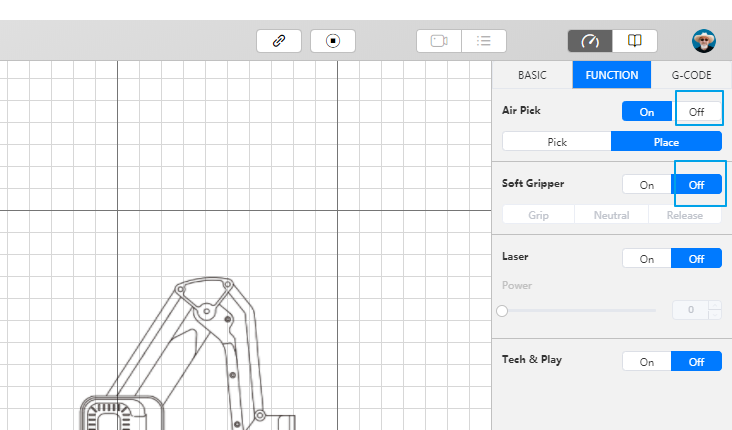Turn Laser Off
The width and height of the screenshot is (732, 430).
coord(697,259)
